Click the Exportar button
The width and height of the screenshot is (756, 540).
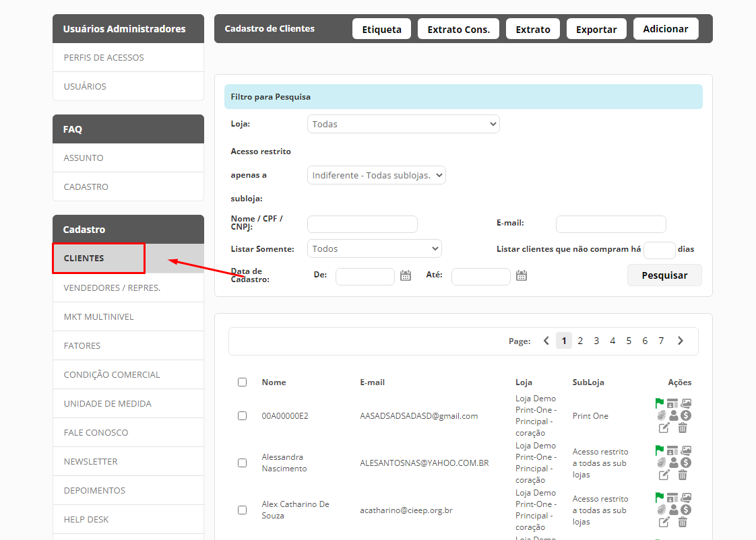point(596,29)
